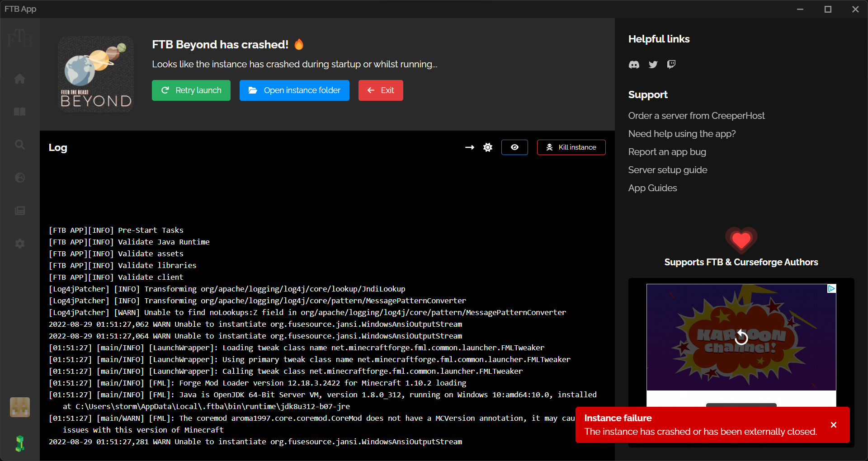The height and width of the screenshot is (461, 868).
Task: Click Supports FTB & Curseforge Authors text
Action: click(x=741, y=262)
